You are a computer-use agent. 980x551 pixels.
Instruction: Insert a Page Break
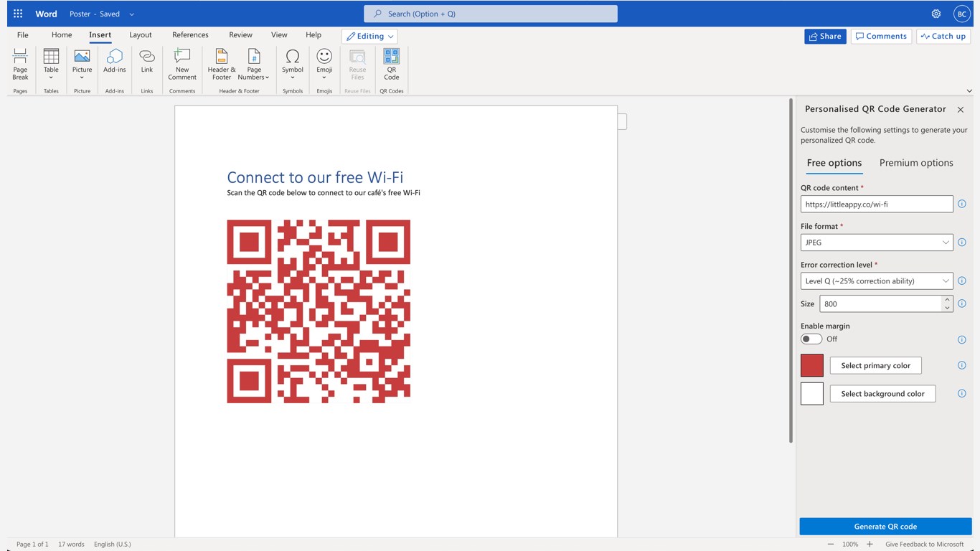pos(20,65)
